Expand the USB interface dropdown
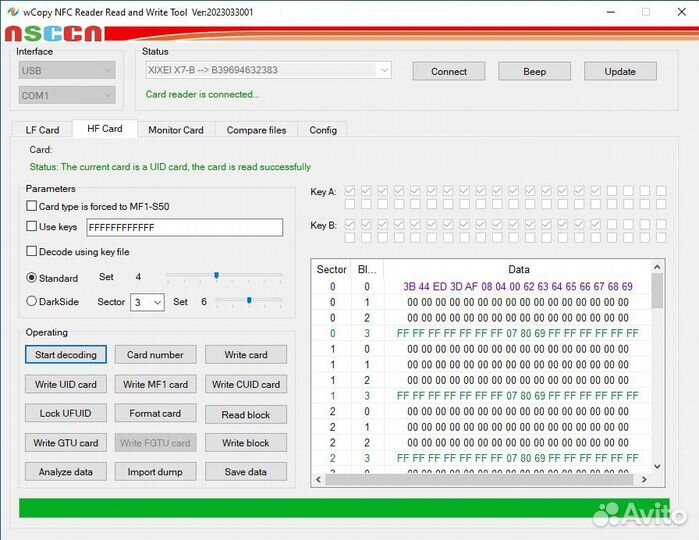This screenshot has height=540, width=699. click(68, 70)
